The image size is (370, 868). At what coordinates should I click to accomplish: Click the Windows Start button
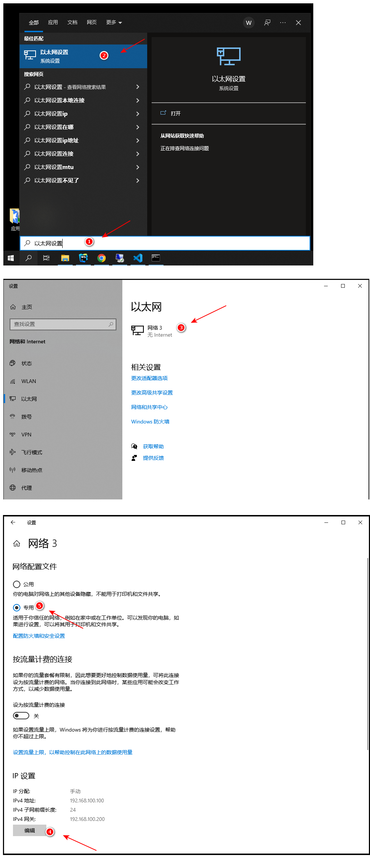11,258
